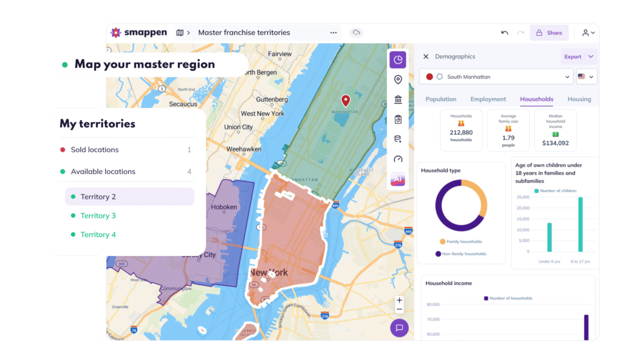Open the South Manhattan area dropdown
The height and width of the screenshot is (364, 622).
click(496, 77)
